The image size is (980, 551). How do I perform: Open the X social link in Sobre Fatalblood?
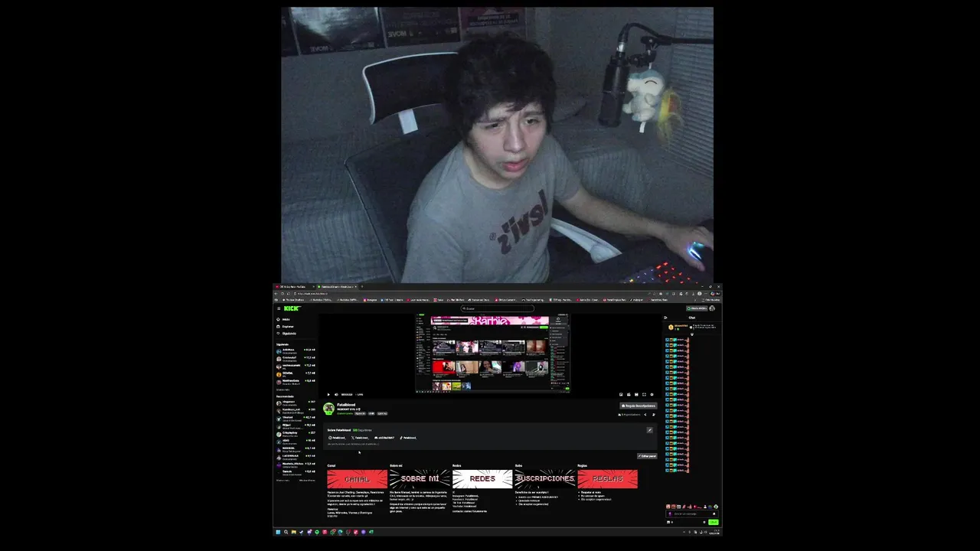click(x=360, y=438)
